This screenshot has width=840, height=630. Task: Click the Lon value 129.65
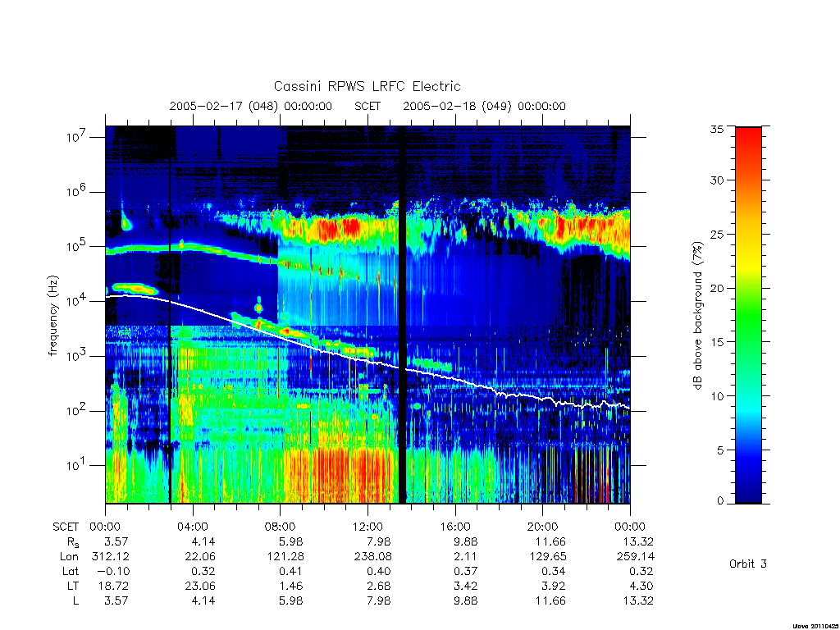pos(547,557)
